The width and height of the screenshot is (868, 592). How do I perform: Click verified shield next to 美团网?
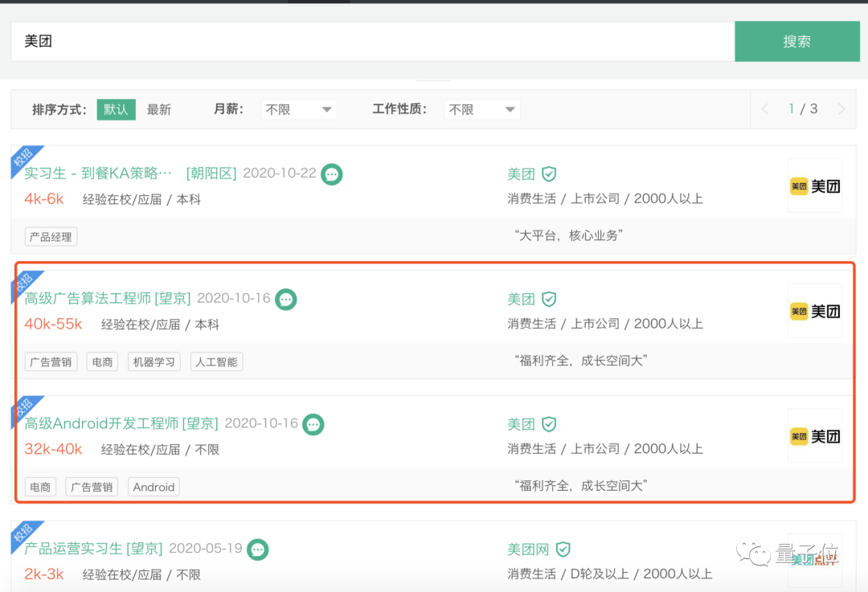coord(563,549)
